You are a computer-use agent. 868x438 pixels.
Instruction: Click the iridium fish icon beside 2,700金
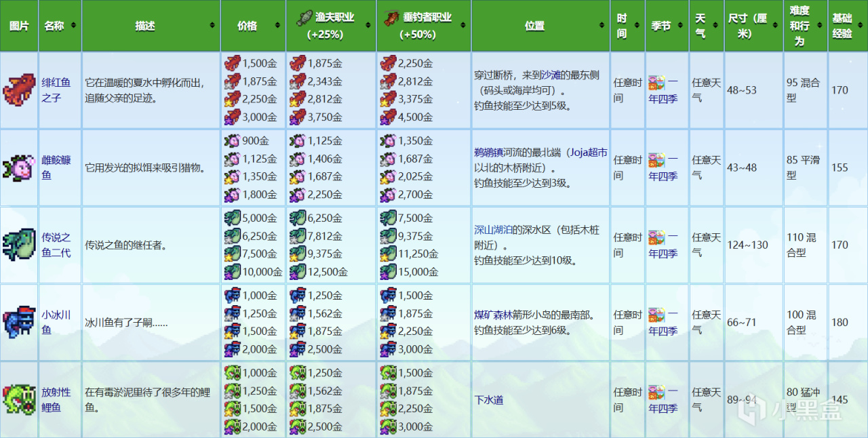388,194
